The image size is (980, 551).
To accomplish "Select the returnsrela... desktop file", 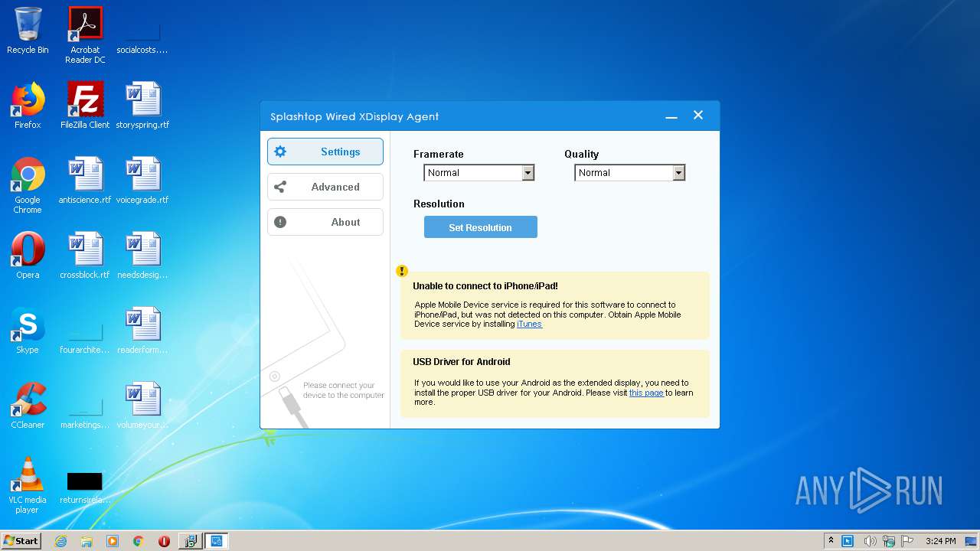I will pyautogui.click(x=85, y=487).
